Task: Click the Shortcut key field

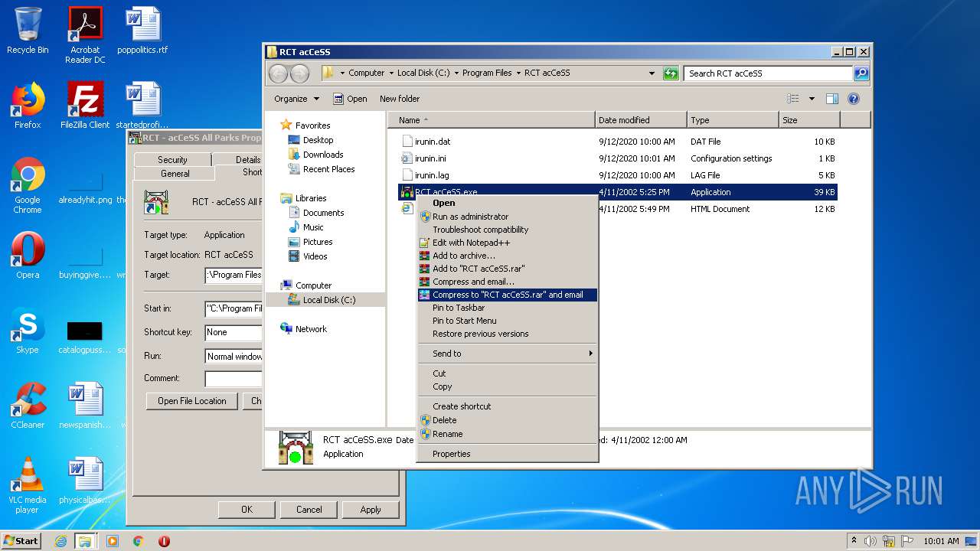Action: tap(234, 332)
